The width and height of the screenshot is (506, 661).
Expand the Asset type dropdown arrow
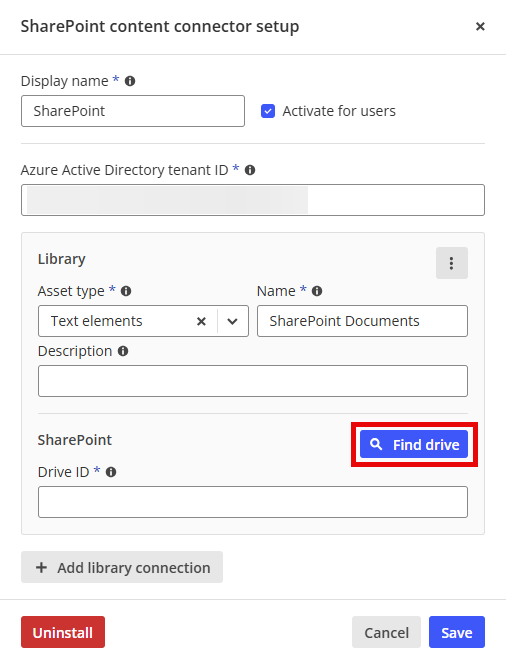tap(232, 321)
